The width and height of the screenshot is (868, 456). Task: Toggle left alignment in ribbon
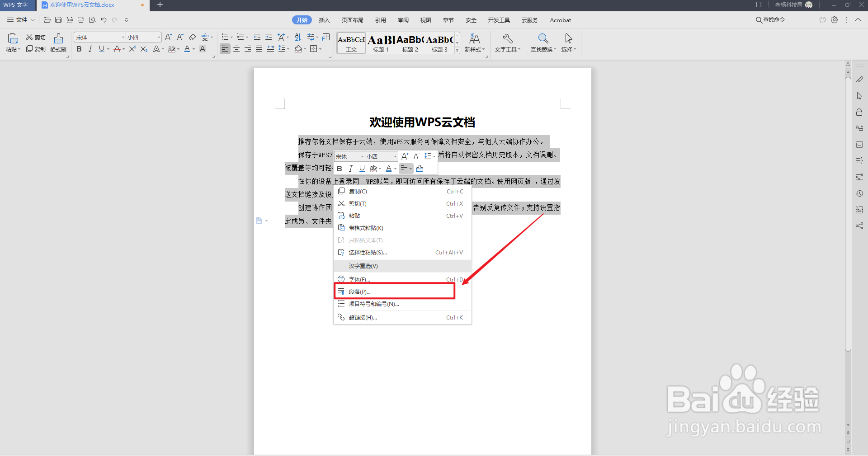coord(225,49)
